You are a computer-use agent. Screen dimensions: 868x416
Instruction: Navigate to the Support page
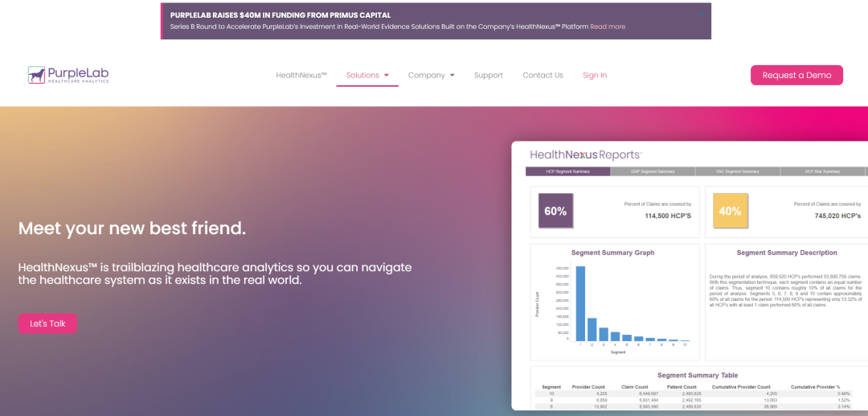[x=489, y=76]
